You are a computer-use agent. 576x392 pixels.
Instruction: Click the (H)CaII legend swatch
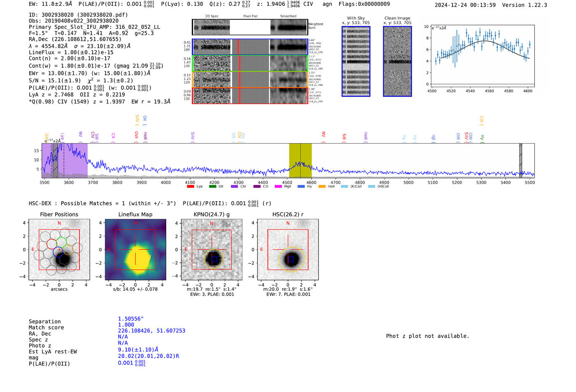coord(372,186)
